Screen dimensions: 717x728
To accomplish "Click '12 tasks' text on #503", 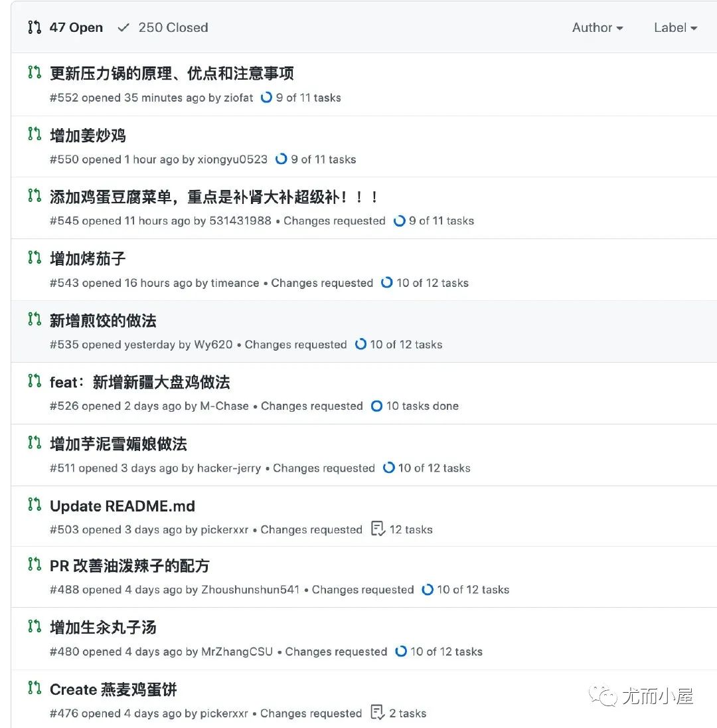I will coord(411,530).
